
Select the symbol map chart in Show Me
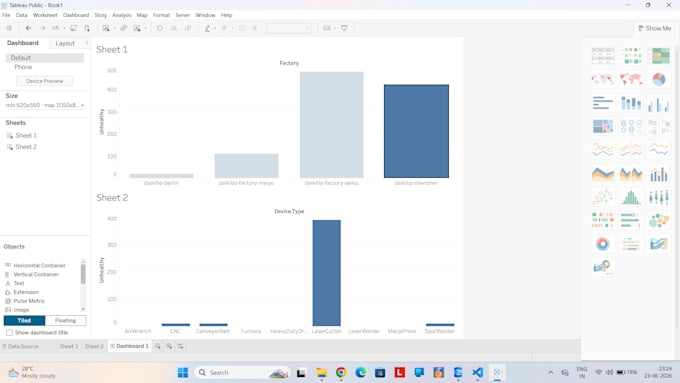tap(603, 79)
